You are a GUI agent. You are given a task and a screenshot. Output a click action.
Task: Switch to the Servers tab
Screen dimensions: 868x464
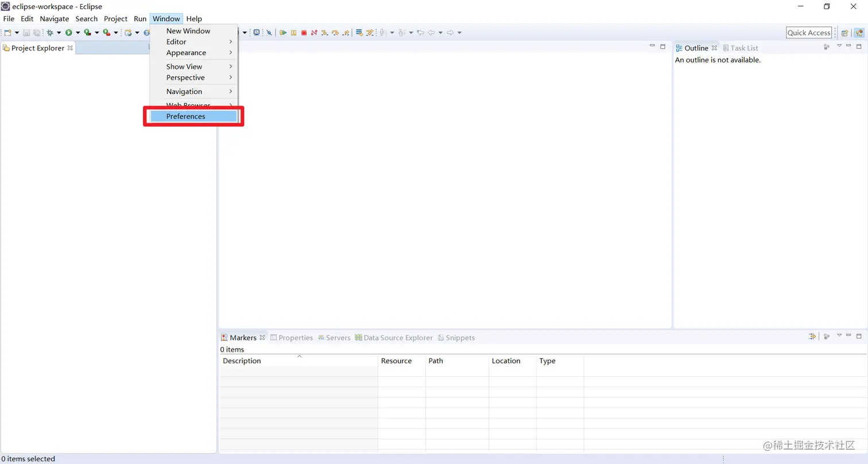pos(334,338)
